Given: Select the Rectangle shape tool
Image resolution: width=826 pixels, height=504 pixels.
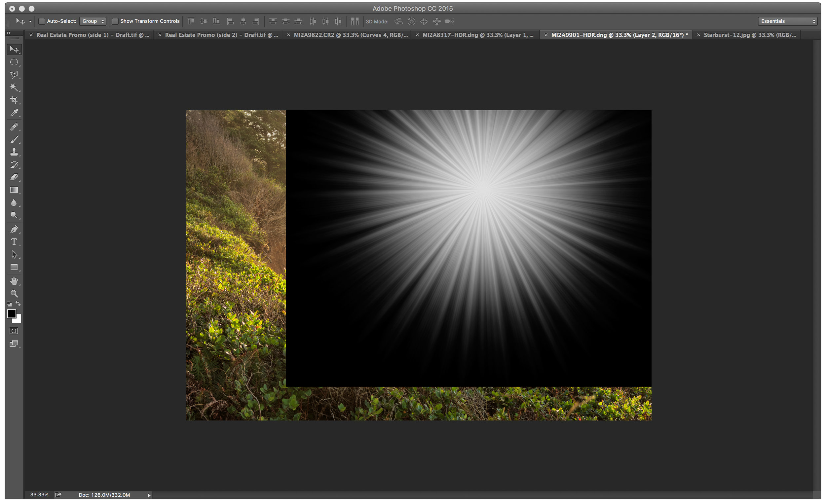Looking at the screenshot, I should 14,268.
